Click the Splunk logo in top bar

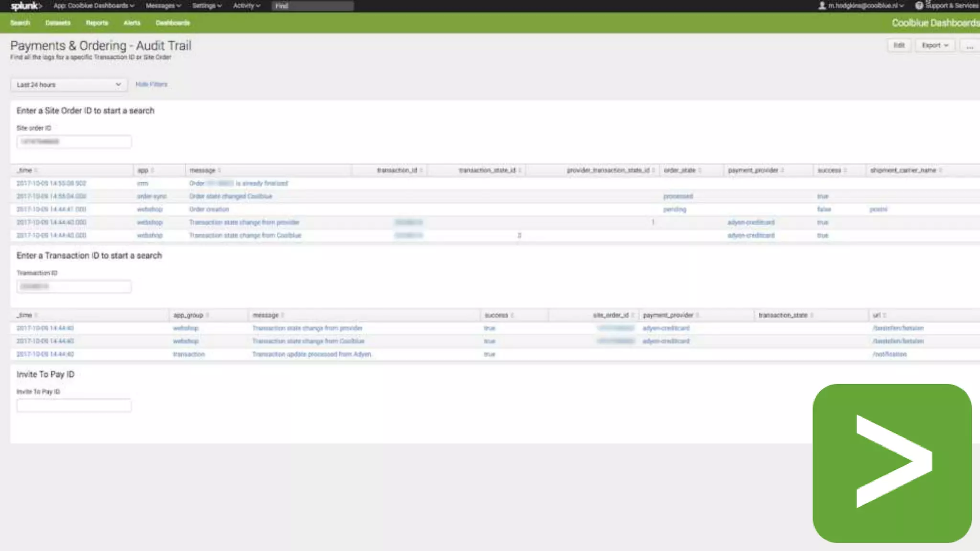[26, 6]
